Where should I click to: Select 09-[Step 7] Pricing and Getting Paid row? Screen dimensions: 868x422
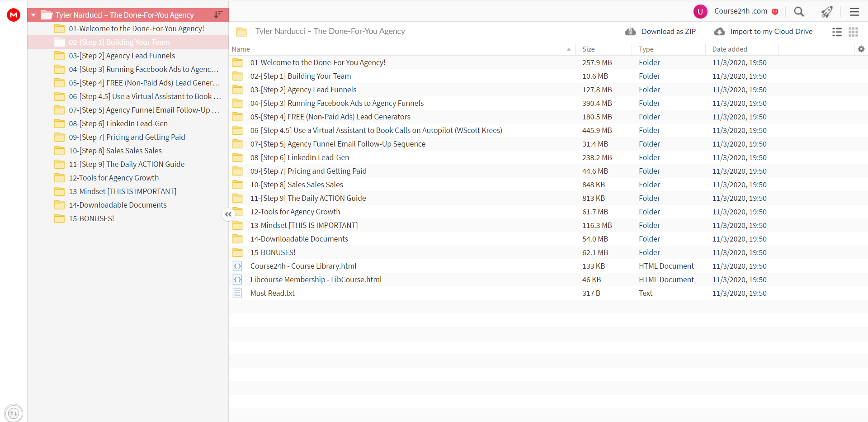[548, 171]
